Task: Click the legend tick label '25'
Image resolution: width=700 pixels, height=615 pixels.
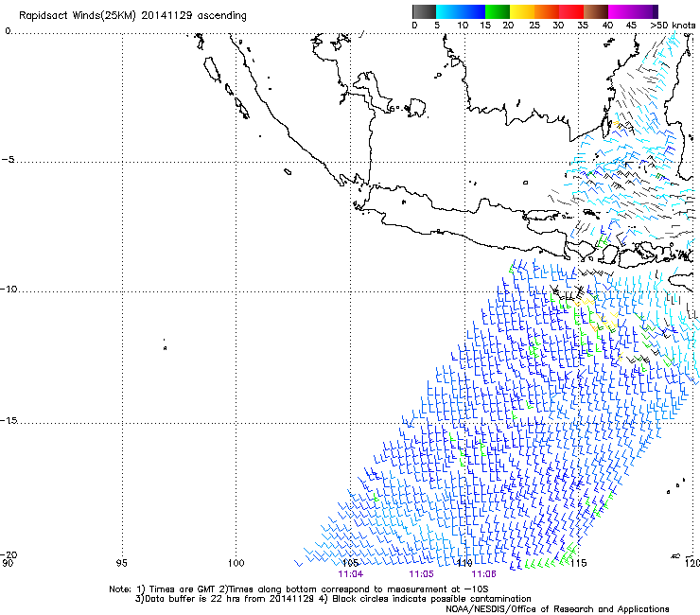Action: tap(534, 26)
